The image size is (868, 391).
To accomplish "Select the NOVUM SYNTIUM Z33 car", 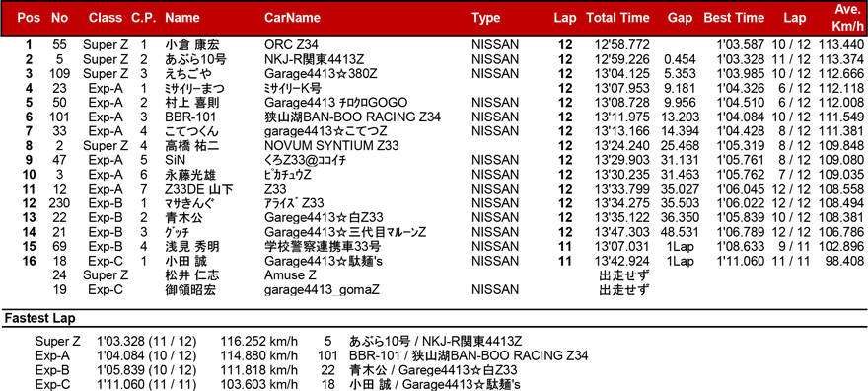I will [331, 146].
